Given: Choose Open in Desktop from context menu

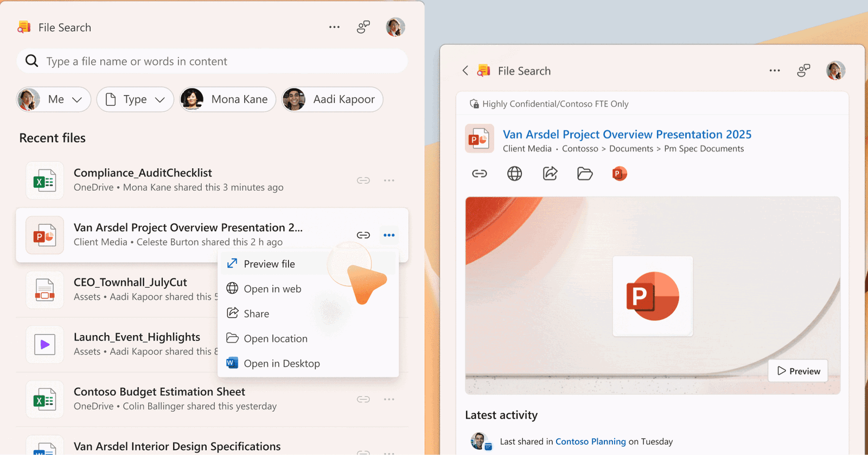Looking at the screenshot, I should coord(281,363).
